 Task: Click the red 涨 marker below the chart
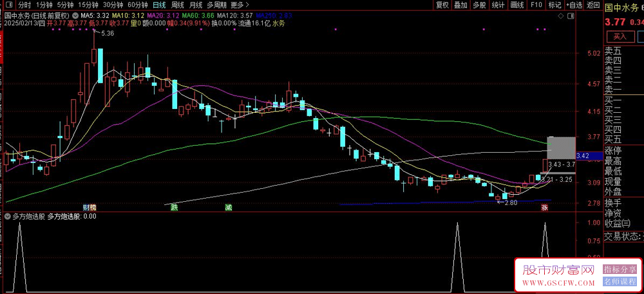[545, 208]
